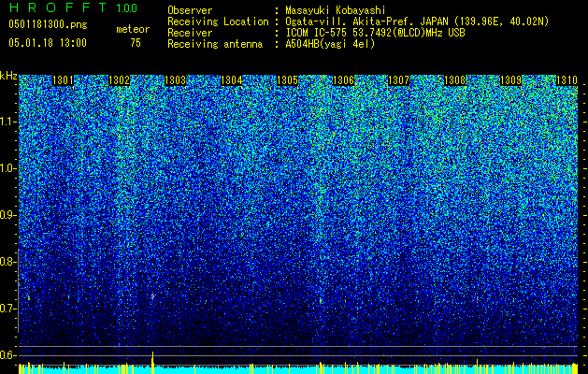Click the 1310 time marker

click(566, 80)
